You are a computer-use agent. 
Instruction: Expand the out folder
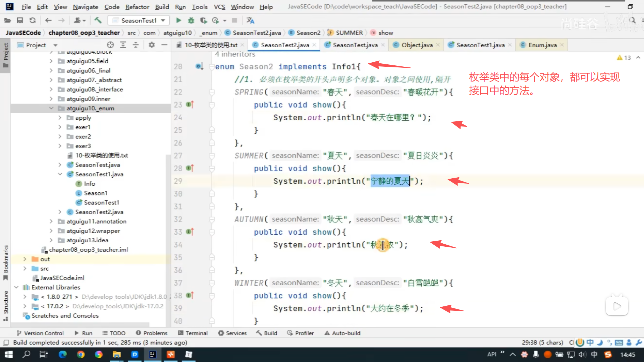(x=24, y=259)
